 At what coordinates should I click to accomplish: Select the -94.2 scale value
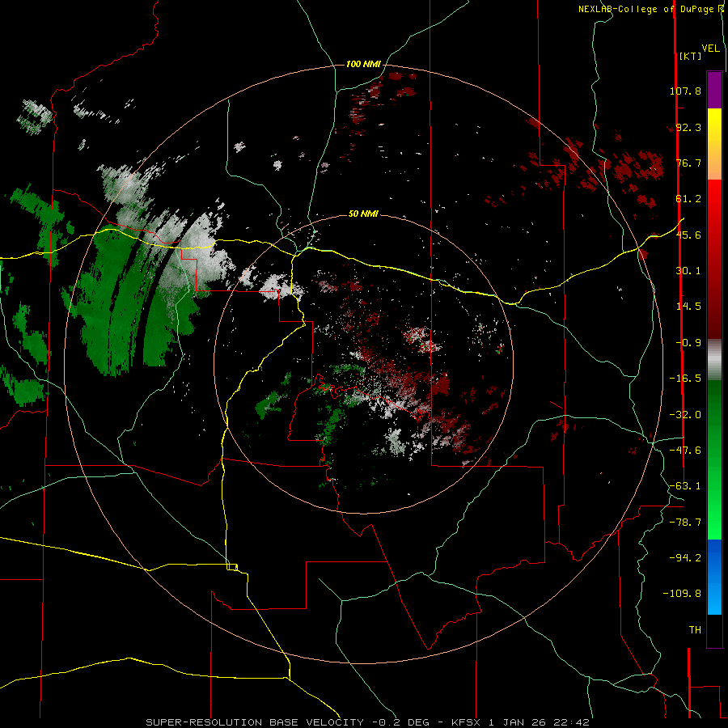click(685, 557)
